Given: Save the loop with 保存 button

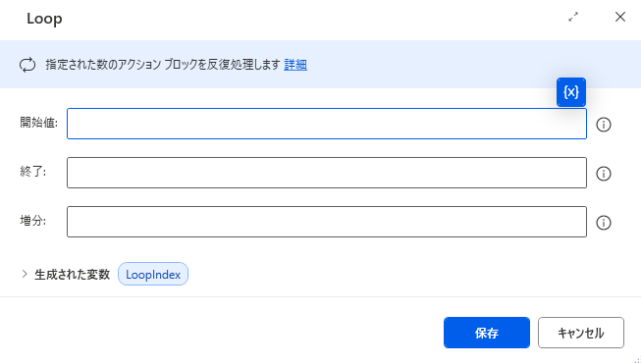Looking at the screenshot, I should click(x=487, y=333).
